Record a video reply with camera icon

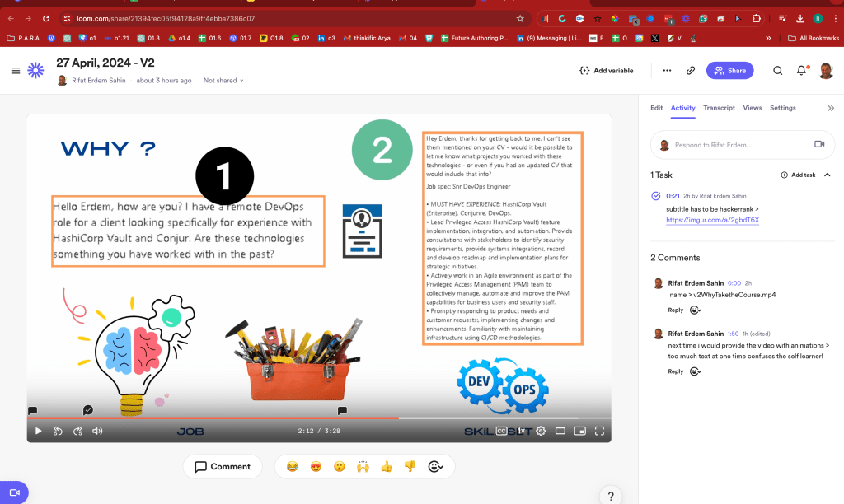819,144
